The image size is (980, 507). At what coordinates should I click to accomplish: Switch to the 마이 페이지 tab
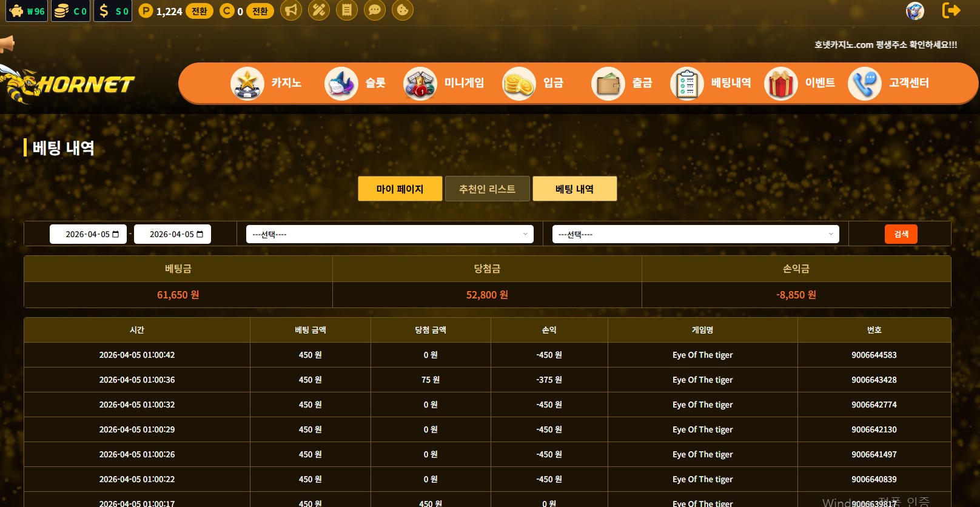(x=400, y=189)
